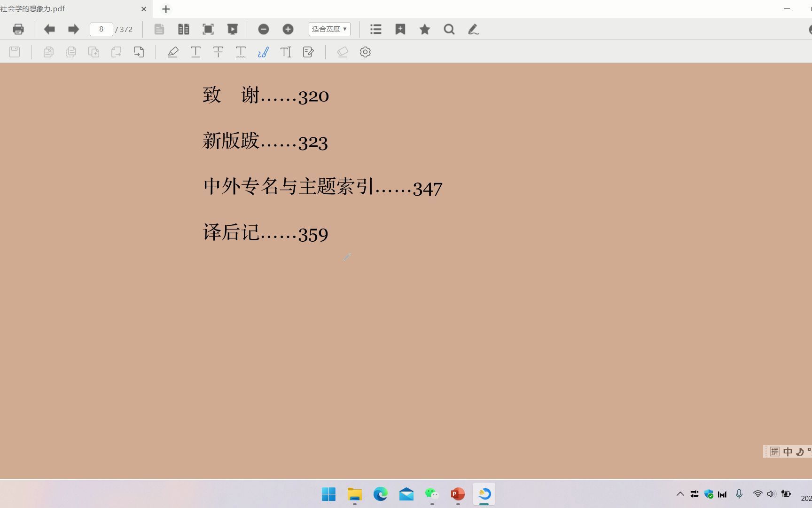This screenshot has height=508, width=812.
Task: Click the export annotations icon
Action: (x=139, y=52)
